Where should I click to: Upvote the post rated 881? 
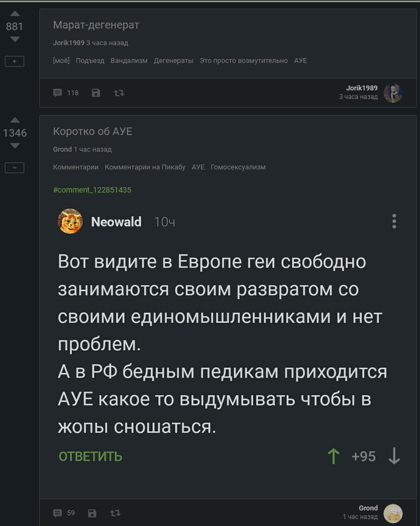point(15,14)
